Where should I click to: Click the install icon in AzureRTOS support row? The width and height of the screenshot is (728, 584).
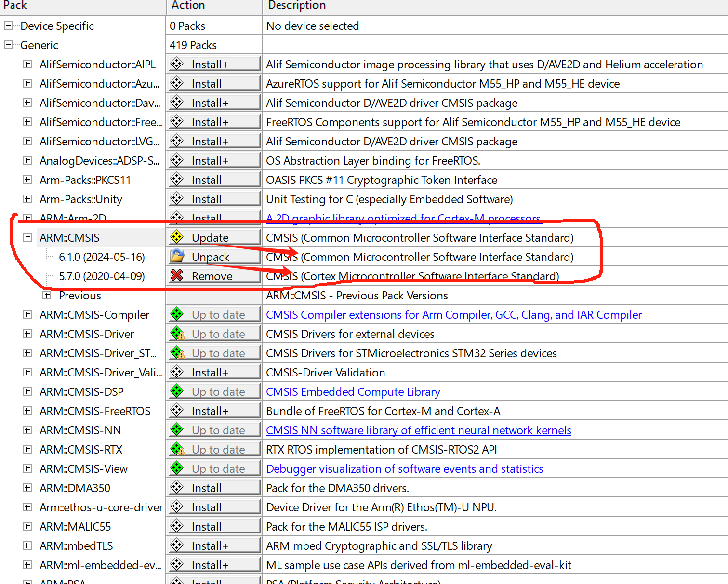(x=177, y=83)
